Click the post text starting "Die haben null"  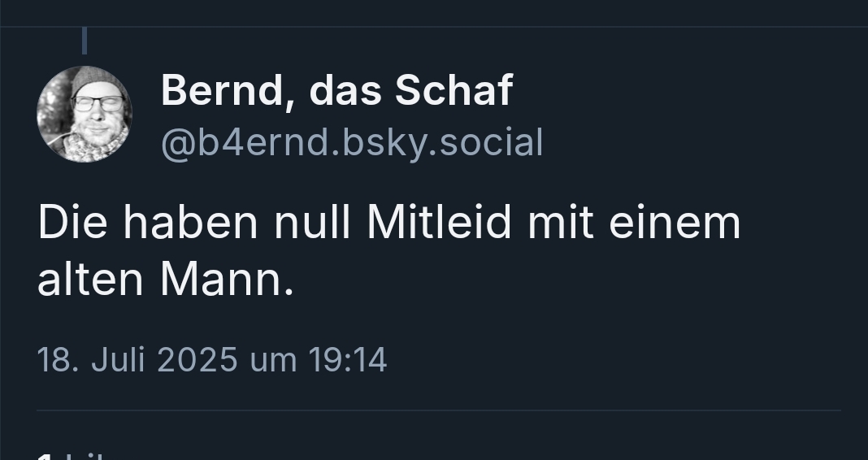[x=388, y=223]
